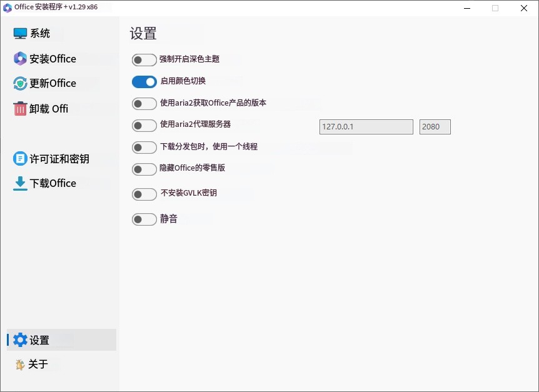Select the Office logo icon for 安装Office
The image size is (539, 392).
click(x=19, y=58)
